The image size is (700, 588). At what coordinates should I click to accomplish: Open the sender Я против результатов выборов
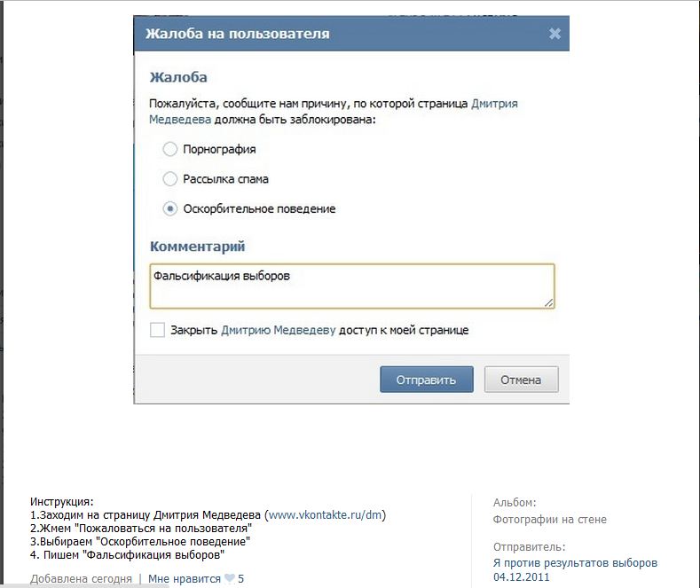(575, 563)
